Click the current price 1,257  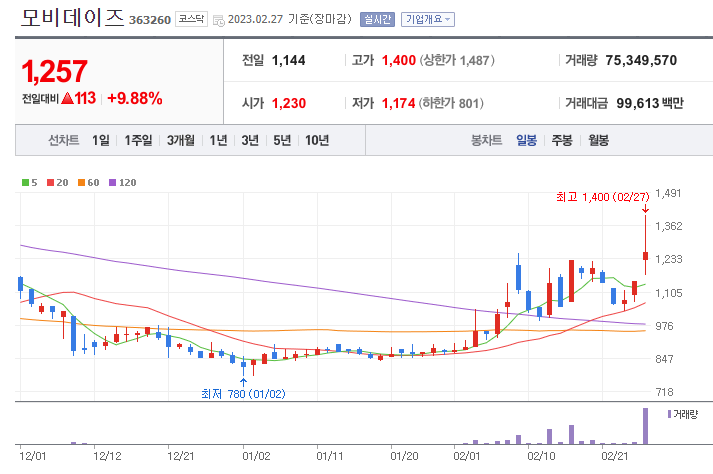coord(54,71)
